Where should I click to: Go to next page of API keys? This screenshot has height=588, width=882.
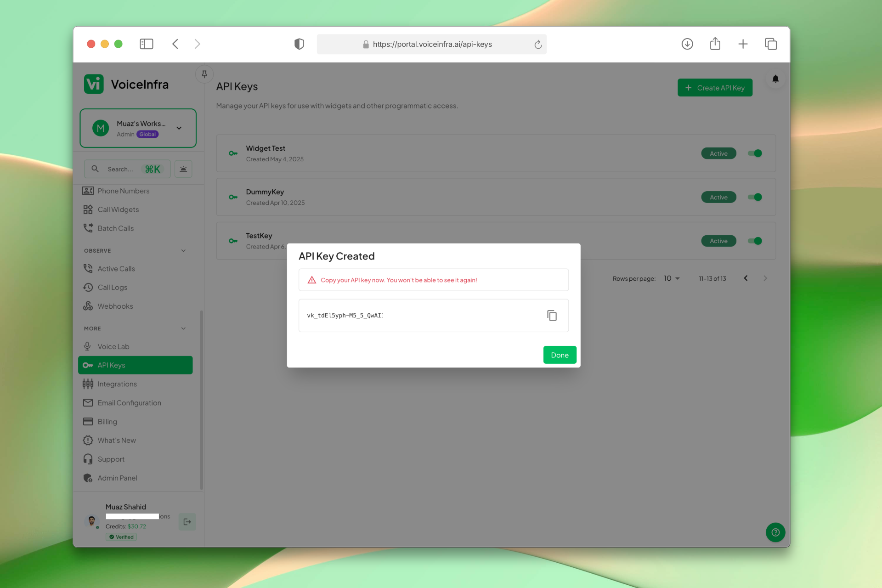765,278
